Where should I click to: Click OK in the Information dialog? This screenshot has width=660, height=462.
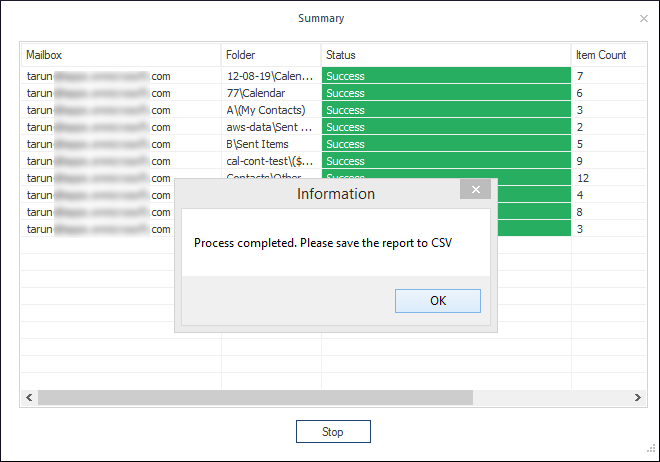tap(438, 301)
